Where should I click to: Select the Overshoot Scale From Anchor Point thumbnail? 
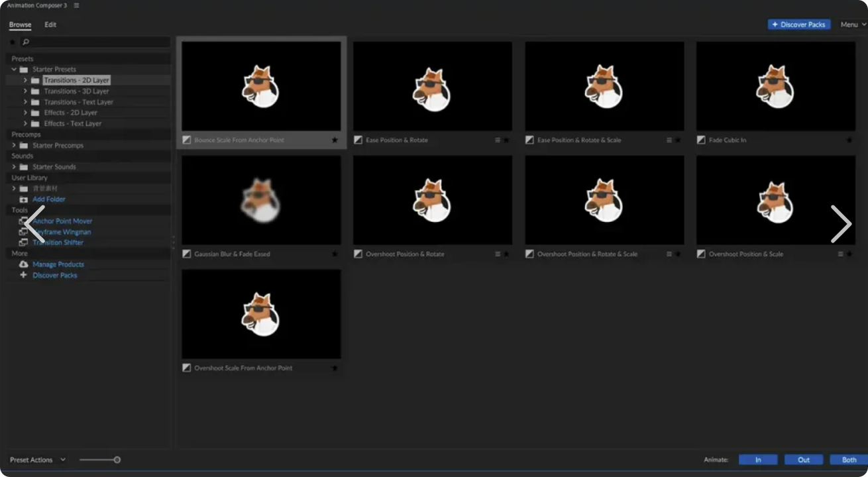tap(261, 314)
